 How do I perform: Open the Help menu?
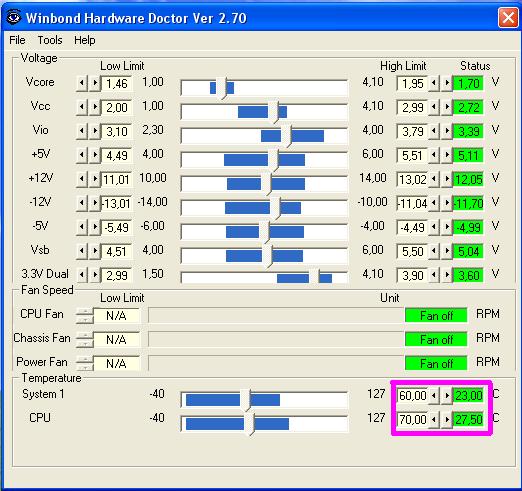85,40
